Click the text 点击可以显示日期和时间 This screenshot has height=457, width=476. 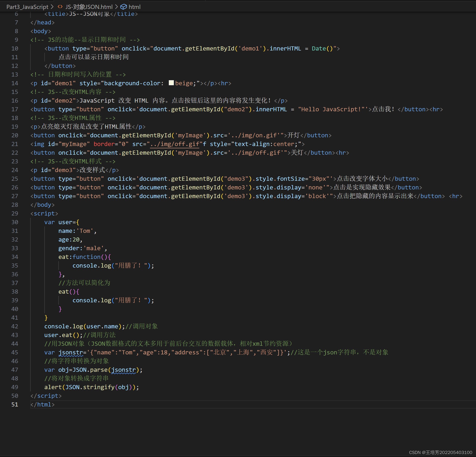click(94, 57)
